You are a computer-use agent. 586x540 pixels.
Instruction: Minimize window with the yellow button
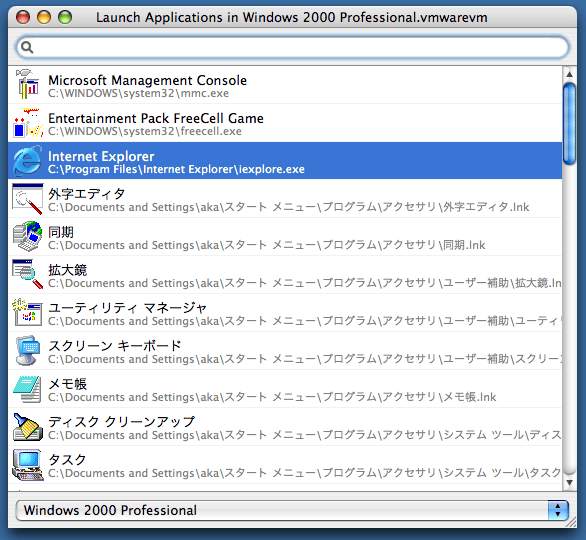pyautogui.click(x=44, y=17)
